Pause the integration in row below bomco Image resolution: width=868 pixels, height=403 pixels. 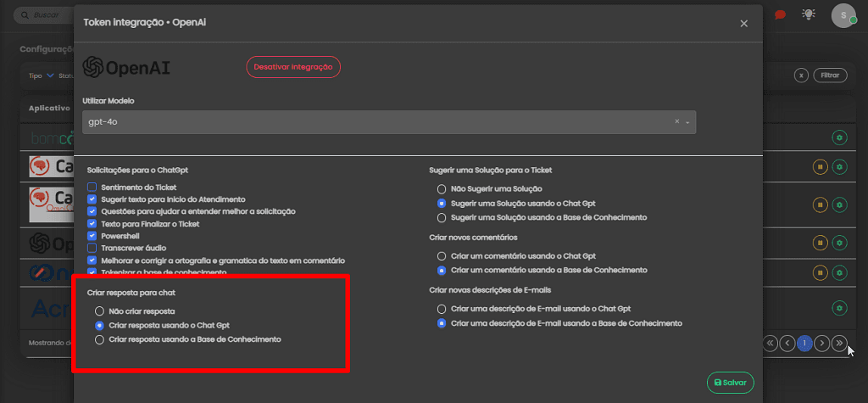click(x=820, y=166)
